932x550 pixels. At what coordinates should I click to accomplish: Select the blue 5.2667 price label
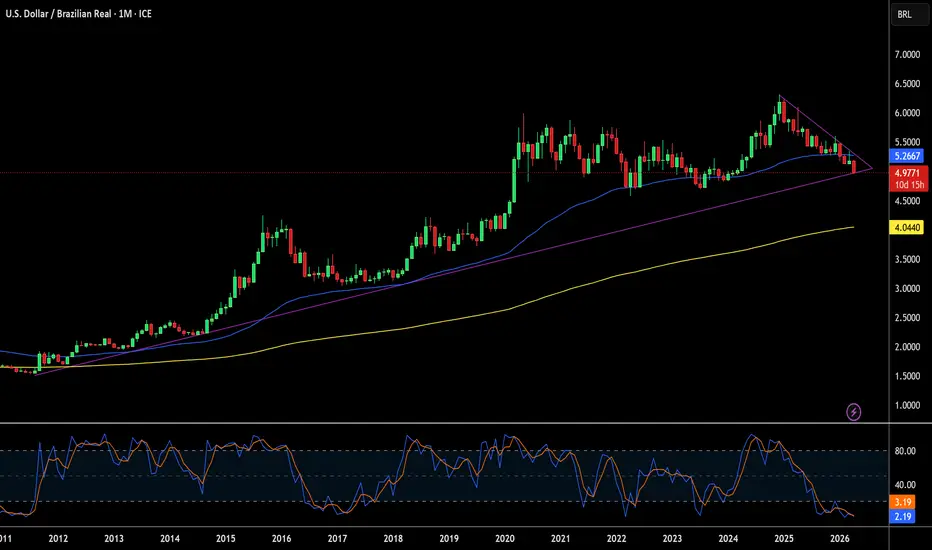point(908,156)
